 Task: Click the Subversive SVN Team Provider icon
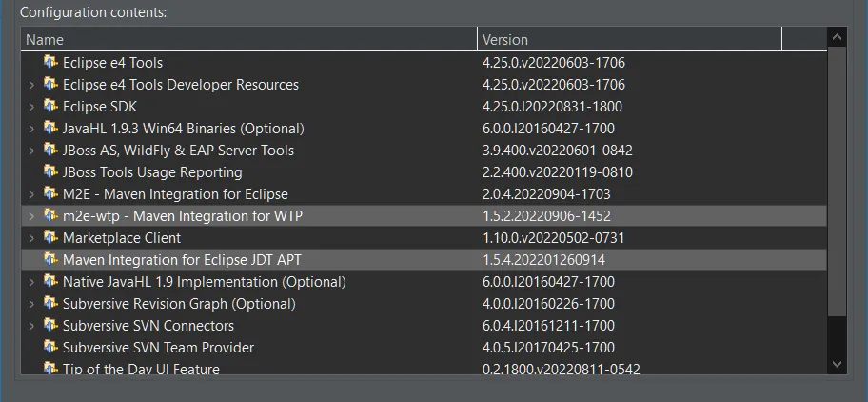pos(50,348)
